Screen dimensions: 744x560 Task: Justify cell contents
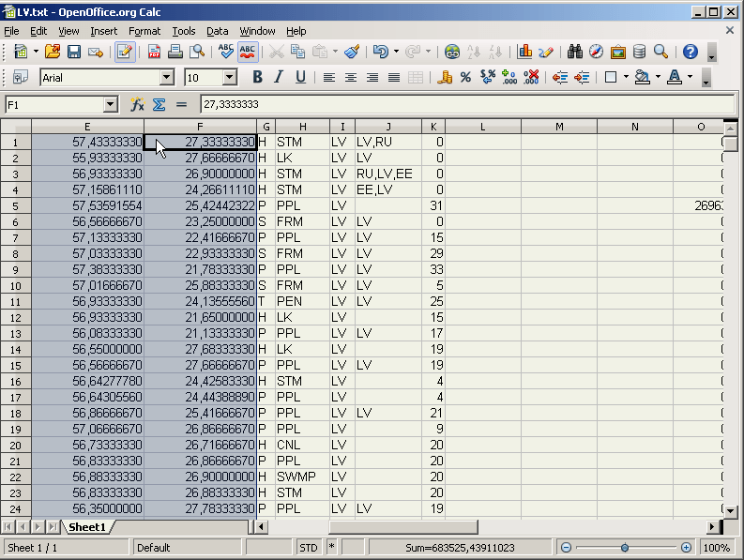coord(394,77)
